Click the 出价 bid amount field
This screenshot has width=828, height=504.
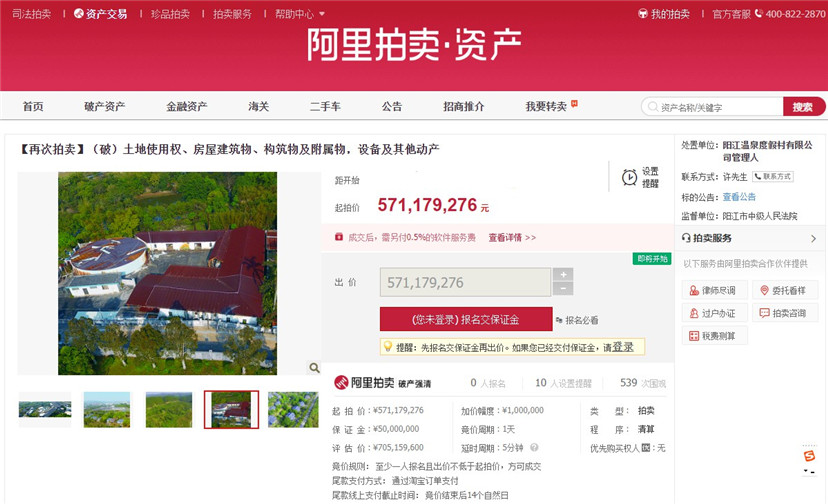click(x=465, y=282)
